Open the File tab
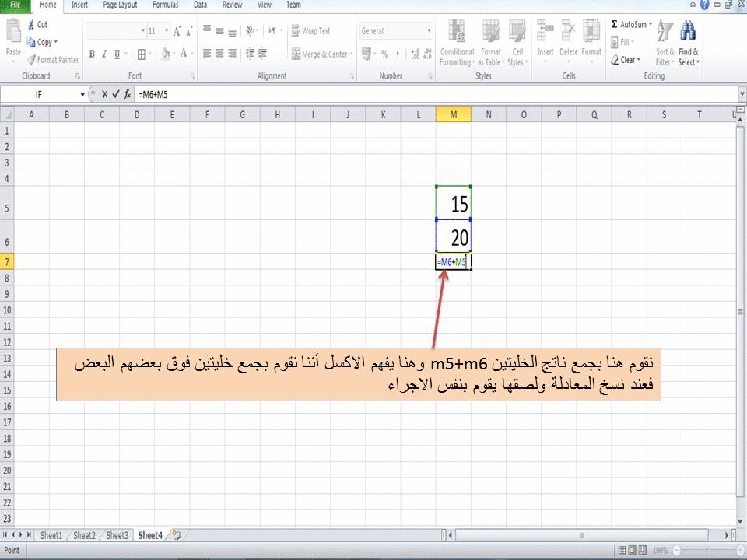The height and width of the screenshot is (560, 747). click(x=16, y=5)
